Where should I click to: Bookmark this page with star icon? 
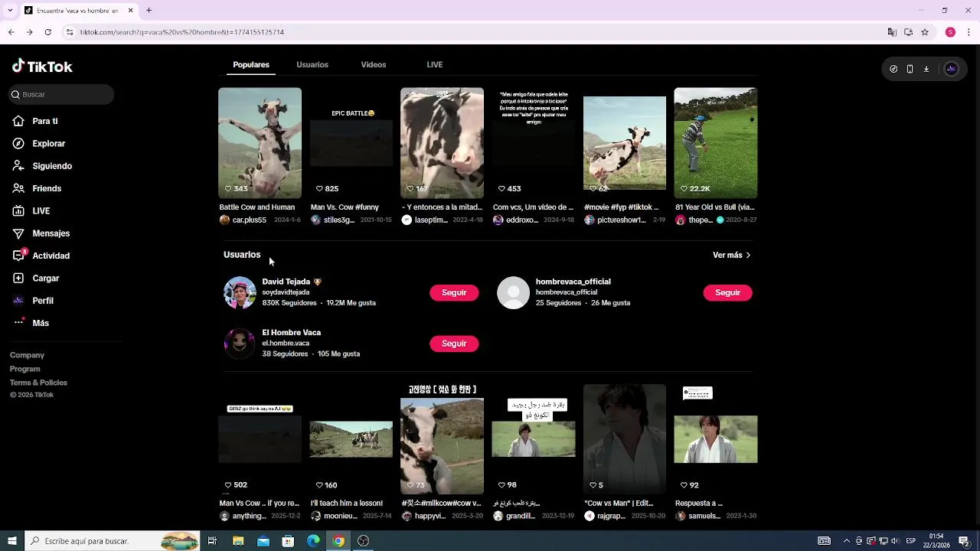click(x=925, y=32)
